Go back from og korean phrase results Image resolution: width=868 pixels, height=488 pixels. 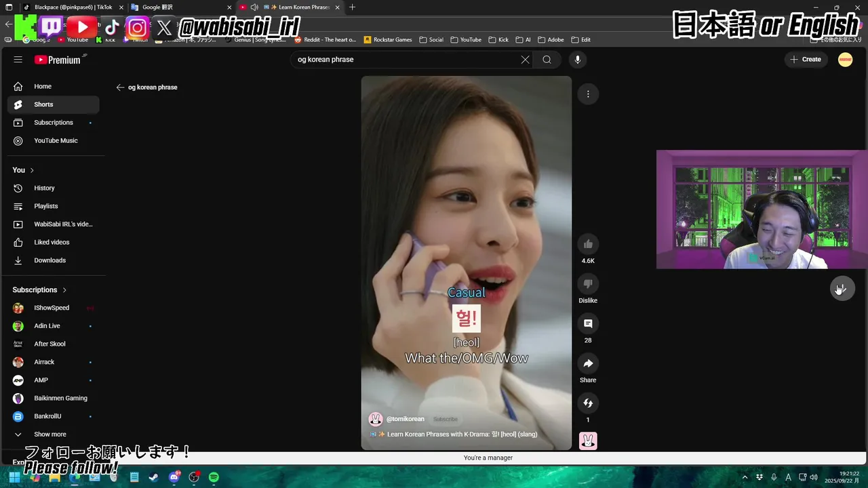(x=120, y=87)
